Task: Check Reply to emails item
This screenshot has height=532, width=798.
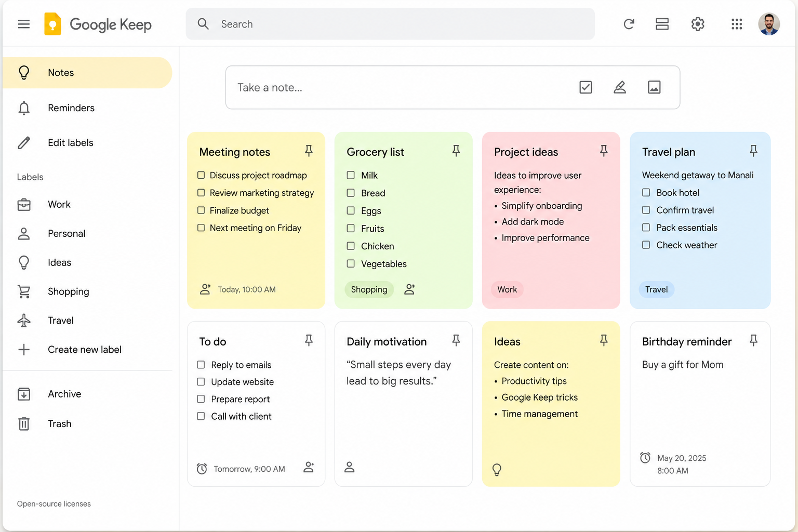Action: click(x=201, y=365)
